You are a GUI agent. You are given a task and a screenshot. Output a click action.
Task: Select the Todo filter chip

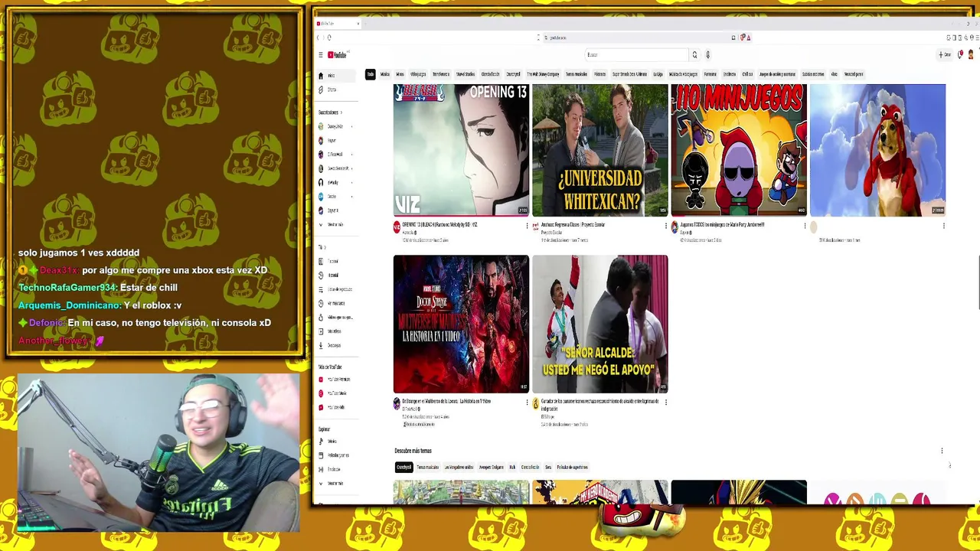(371, 74)
